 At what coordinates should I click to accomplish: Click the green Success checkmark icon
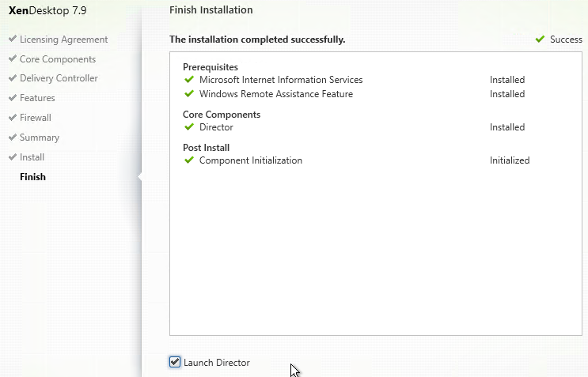[540, 39]
